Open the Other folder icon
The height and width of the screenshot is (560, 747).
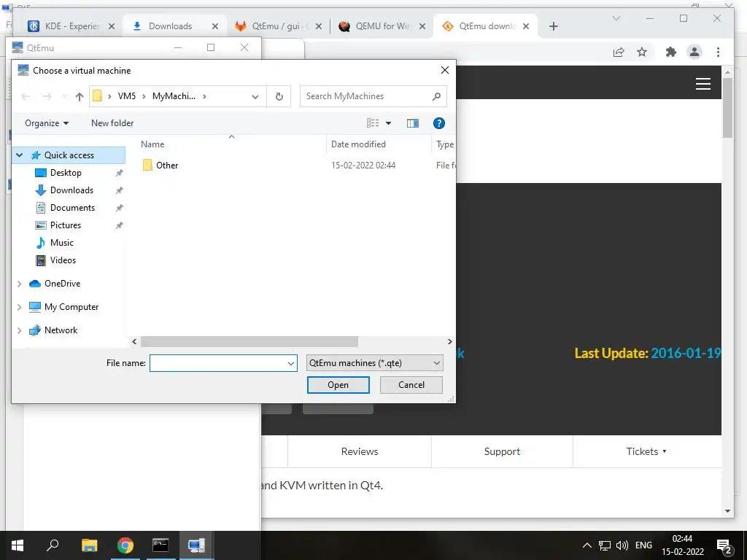147,166
